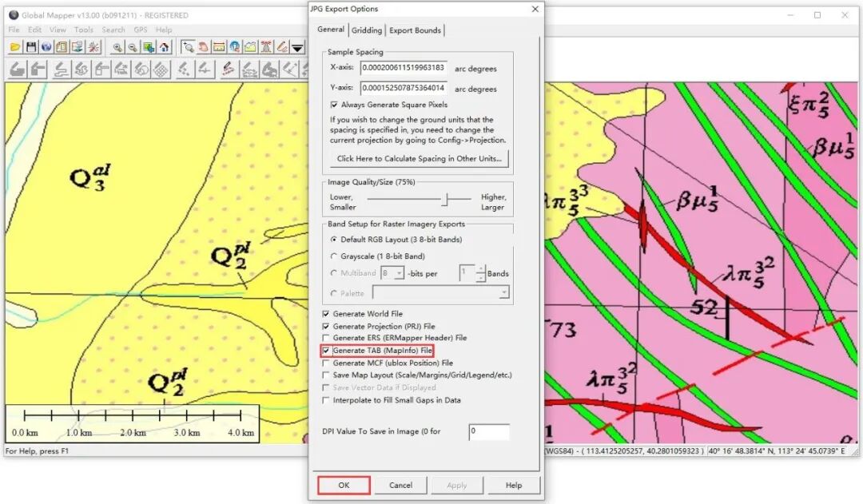This screenshot has height=504, width=863.
Task: Click the X-axis sample spacing field
Action: 404,68
